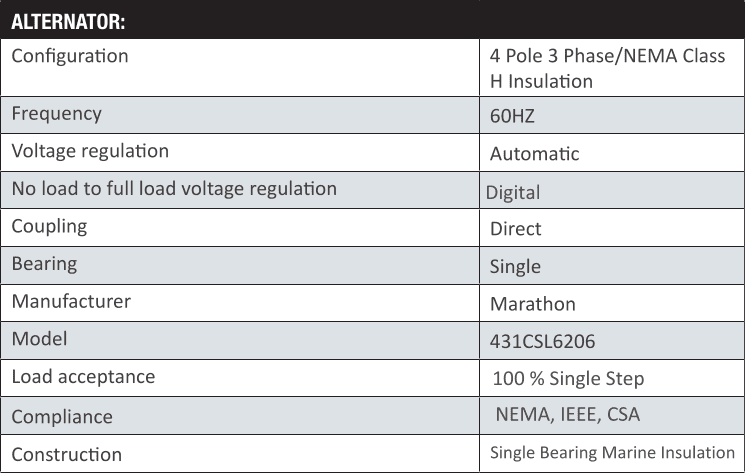Click the Direct coupling value
The height and width of the screenshot is (474, 746).
click(516, 229)
